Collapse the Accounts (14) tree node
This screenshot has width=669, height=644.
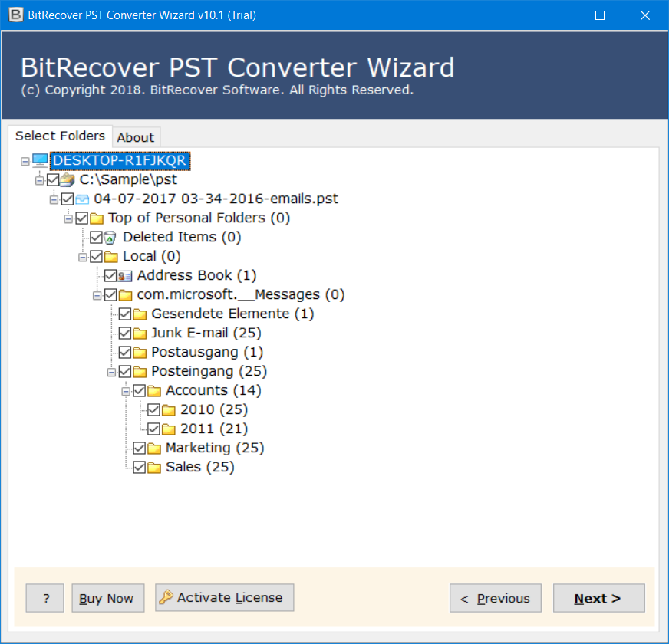(x=126, y=392)
